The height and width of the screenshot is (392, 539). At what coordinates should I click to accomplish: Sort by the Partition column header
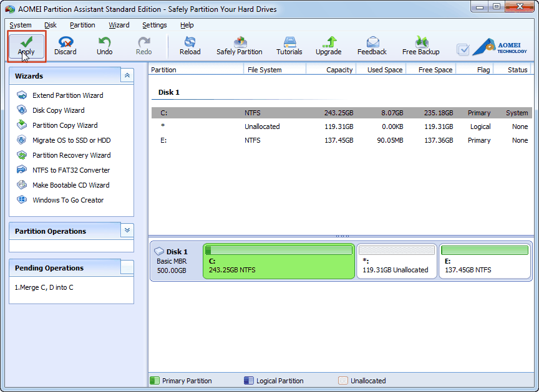point(196,70)
